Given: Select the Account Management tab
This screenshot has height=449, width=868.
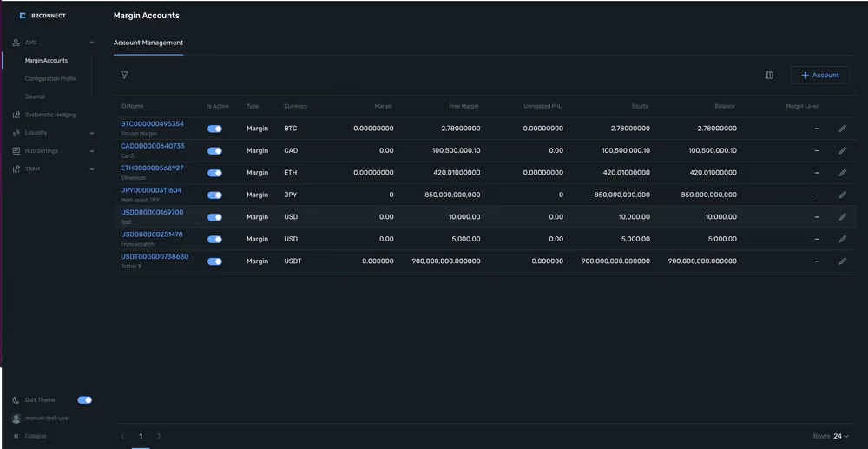Looking at the screenshot, I should click(x=148, y=43).
